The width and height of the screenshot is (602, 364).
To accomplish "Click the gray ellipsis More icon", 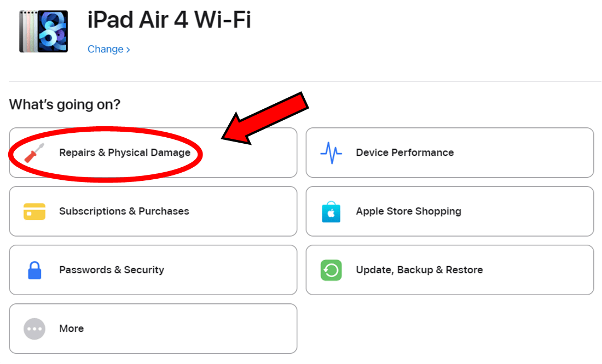I will click(34, 328).
